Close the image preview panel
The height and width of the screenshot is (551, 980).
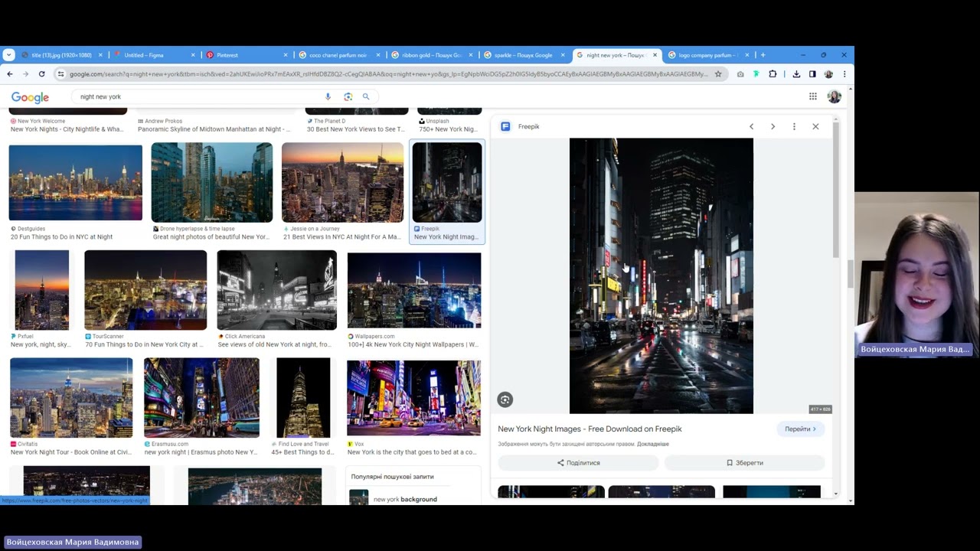[815, 126]
